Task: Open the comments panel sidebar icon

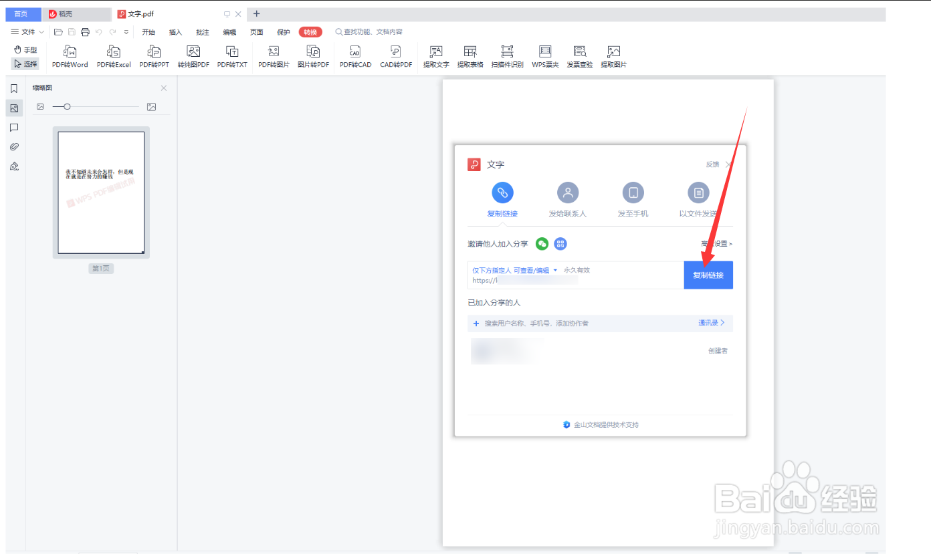Action: tap(14, 128)
